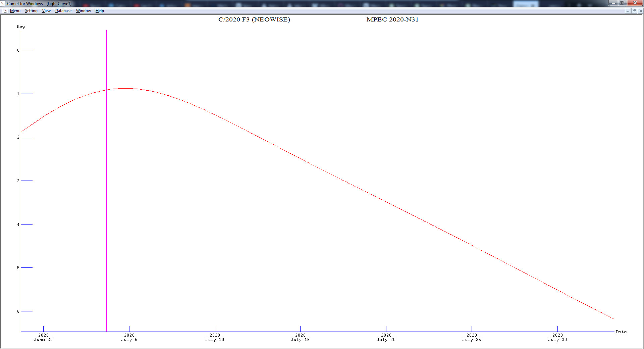The height and width of the screenshot is (349, 644).
Task: Open the Help menu
Action: click(x=100, y=11)
